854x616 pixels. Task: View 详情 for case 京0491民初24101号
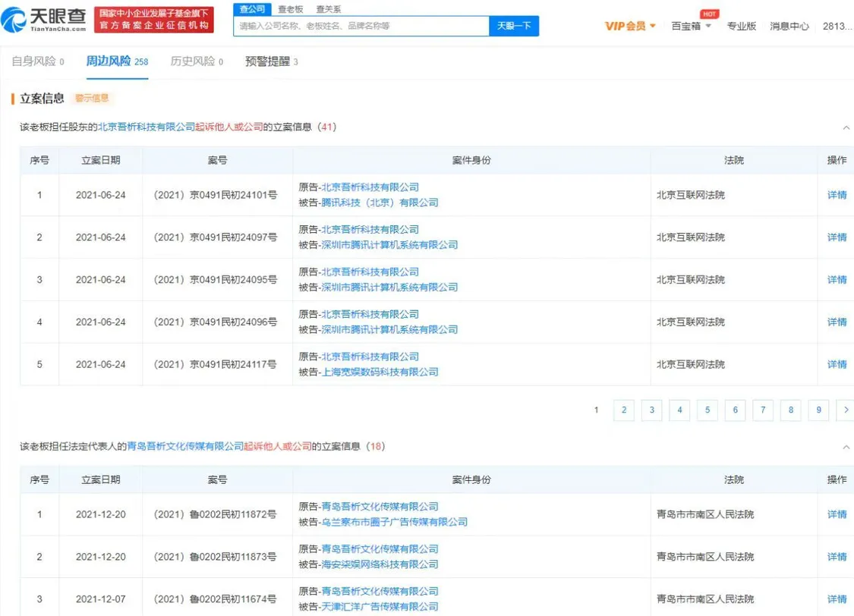pyautogui.click(x=837, y=195)
